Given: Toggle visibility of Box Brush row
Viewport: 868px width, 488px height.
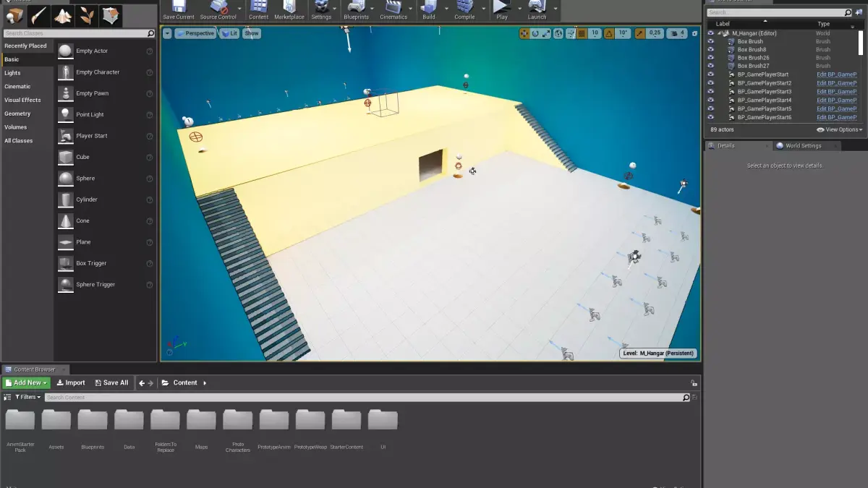Looking at the screenshot, I should (710, 41).
